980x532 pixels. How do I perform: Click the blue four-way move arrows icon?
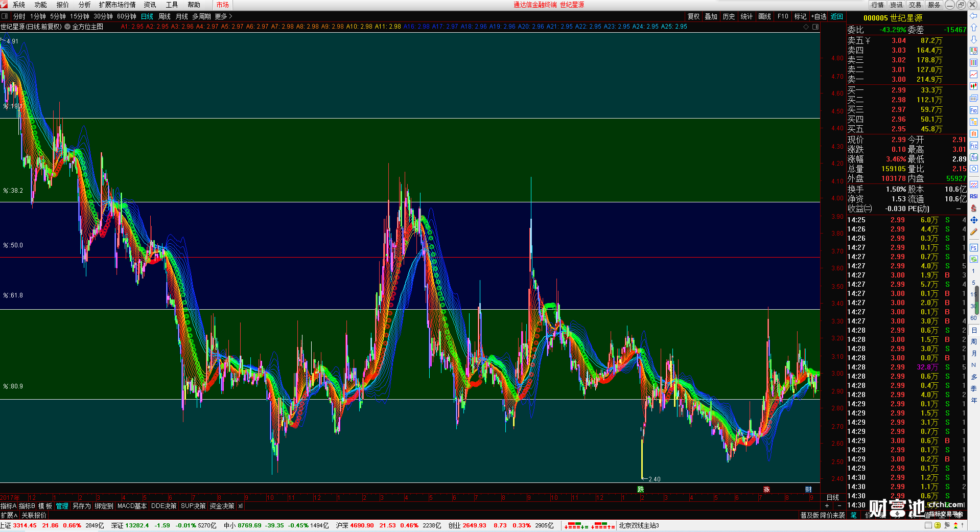(x=973, y=220)
